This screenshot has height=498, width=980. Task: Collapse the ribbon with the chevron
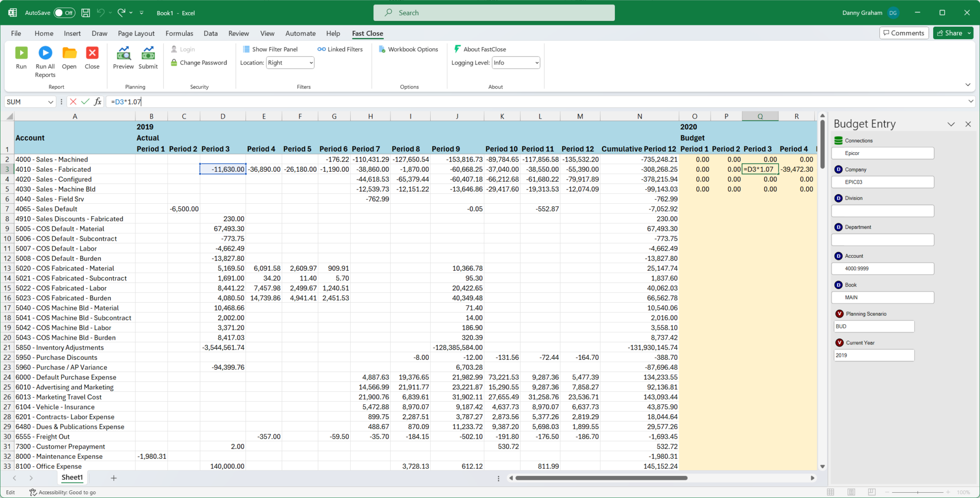968,84
